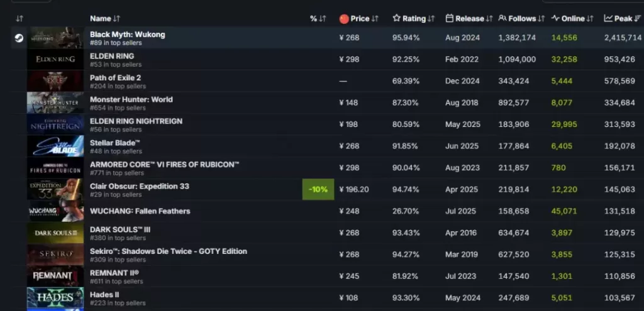644x311 pixels.
Task: Click the Steam icon beside Black Myth: Wukong
Action: tap(19, 38)
